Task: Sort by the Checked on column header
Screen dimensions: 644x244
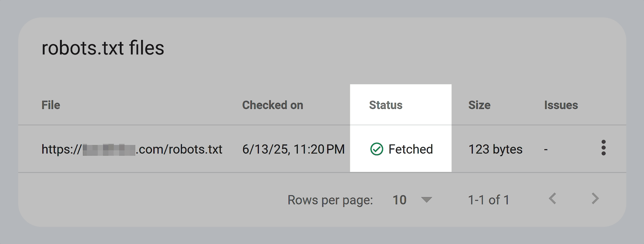Action: (x=273, y=105)
